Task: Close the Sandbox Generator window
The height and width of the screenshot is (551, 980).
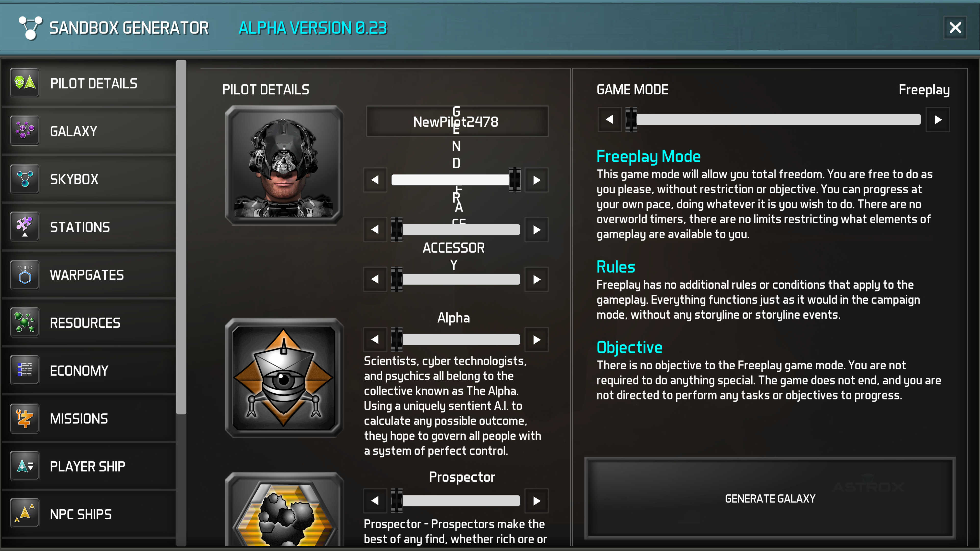Action: [x=955, y=27]
